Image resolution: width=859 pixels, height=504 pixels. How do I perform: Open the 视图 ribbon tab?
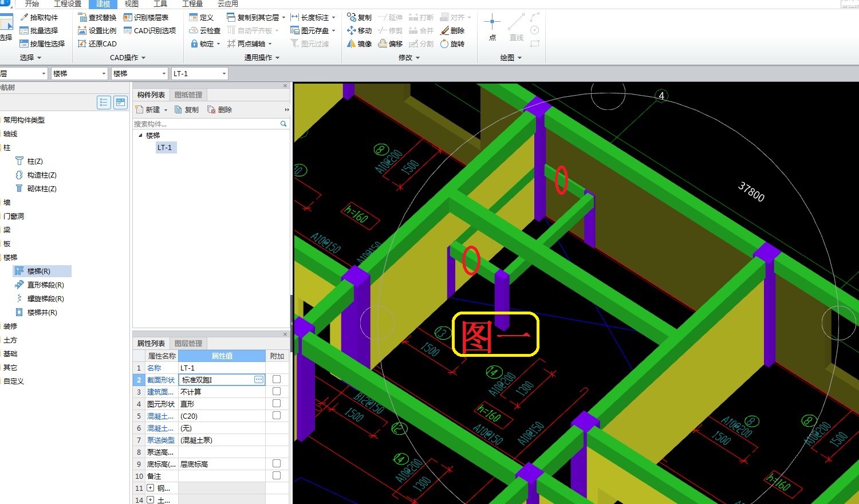[132, 4]
